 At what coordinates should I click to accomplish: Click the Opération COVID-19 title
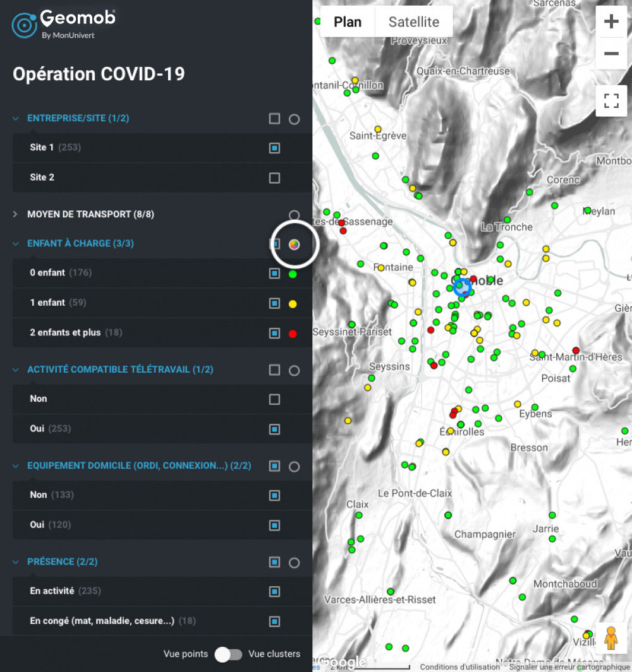pos(99,74)
